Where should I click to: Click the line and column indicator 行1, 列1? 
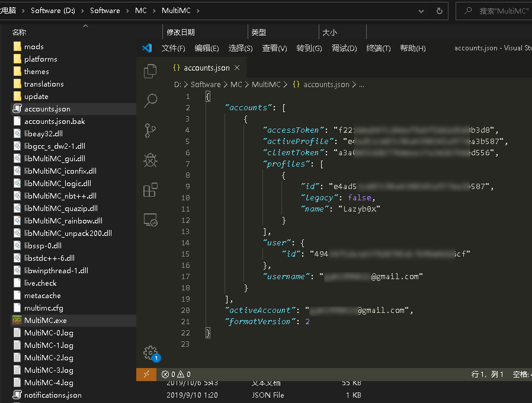[487, 374]
